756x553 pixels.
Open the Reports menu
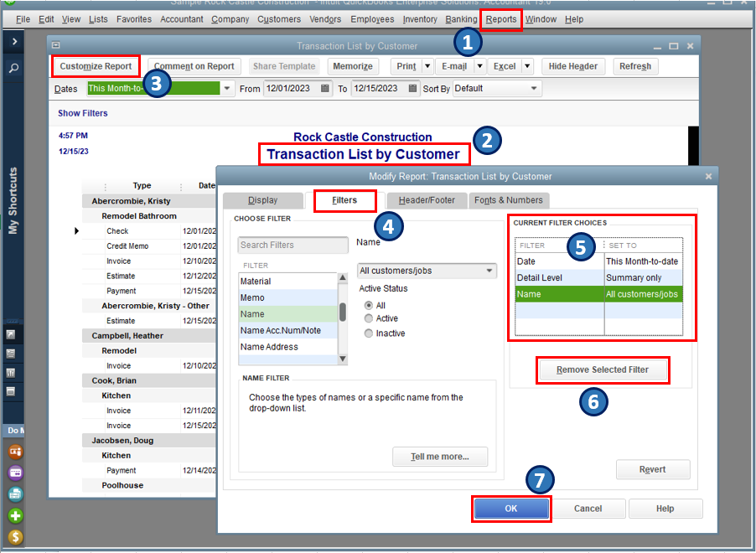(501, 19)
